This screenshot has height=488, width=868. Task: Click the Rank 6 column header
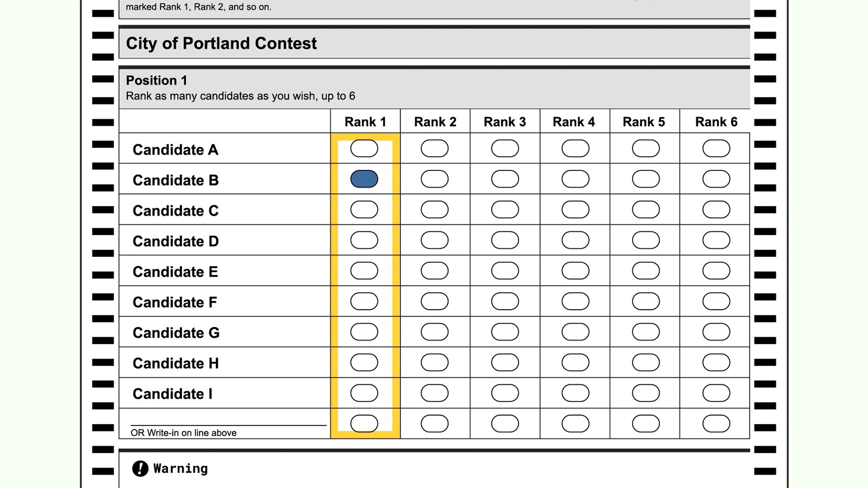pos(716,122)
